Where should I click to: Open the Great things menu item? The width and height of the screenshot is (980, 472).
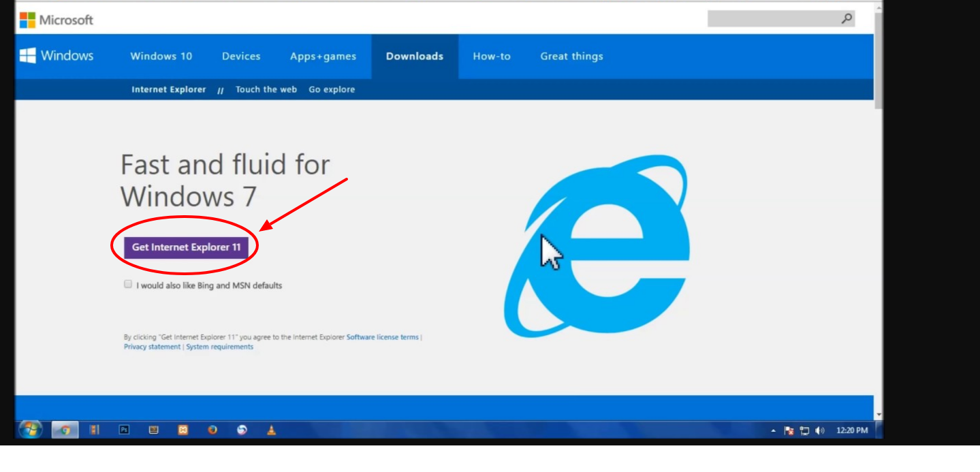571,57
